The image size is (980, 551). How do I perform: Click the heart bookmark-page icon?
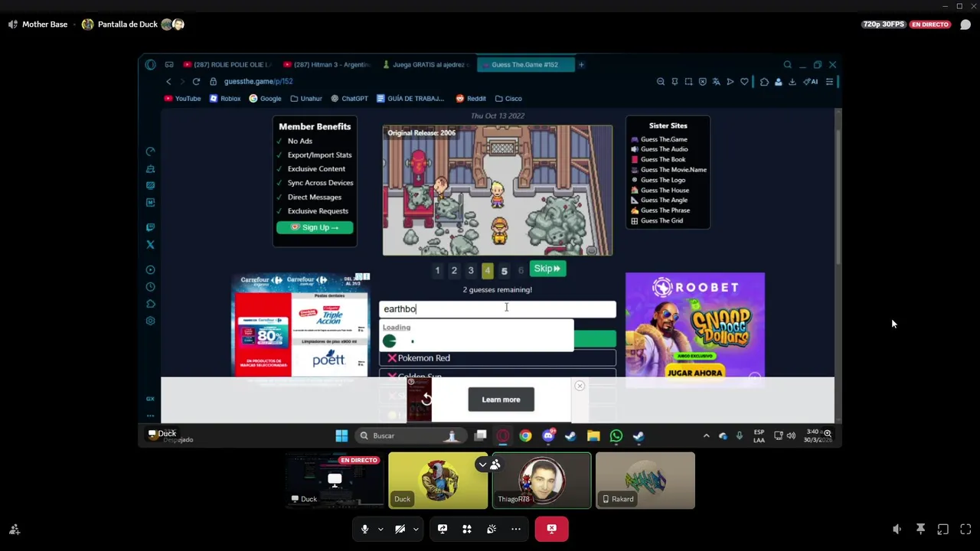[x=744, y=82]
